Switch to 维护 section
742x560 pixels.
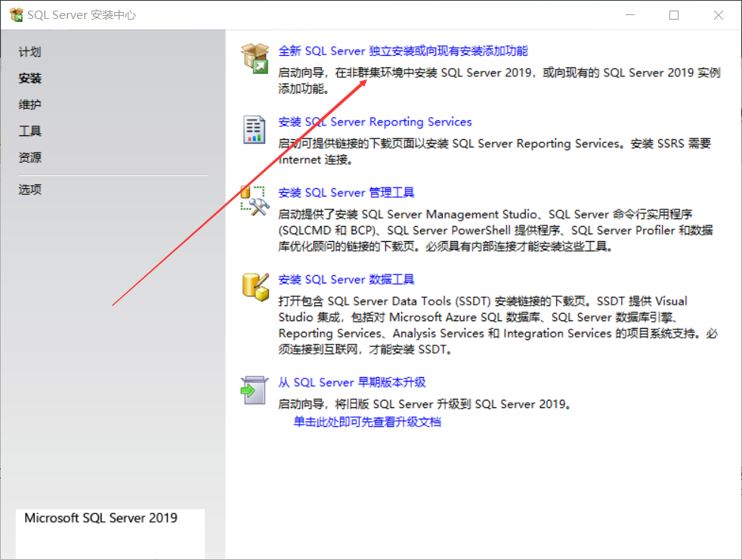pyautogui.click(x=31, y=104)
